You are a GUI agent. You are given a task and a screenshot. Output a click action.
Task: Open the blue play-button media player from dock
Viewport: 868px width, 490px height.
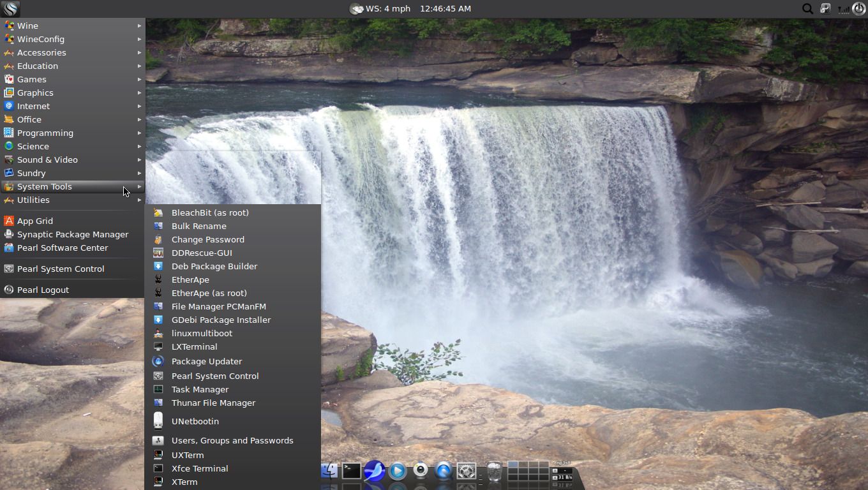(x=397, y=471)
